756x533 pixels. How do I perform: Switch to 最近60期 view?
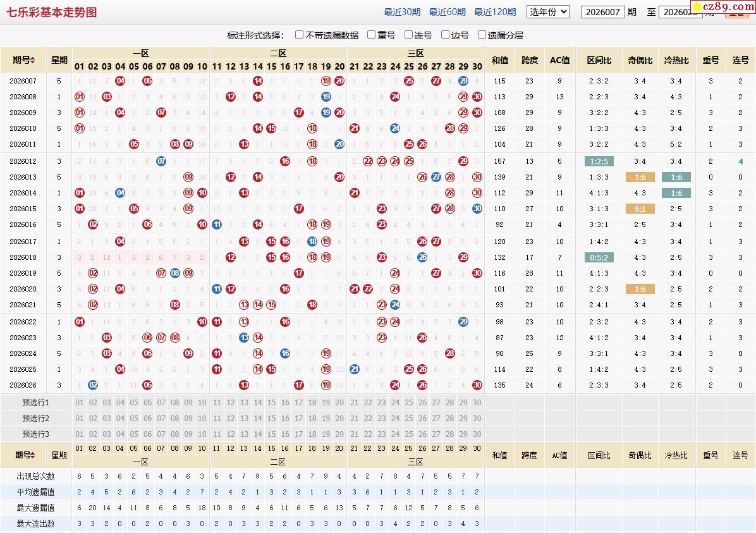pyautogui.click(x=447, y=12)
